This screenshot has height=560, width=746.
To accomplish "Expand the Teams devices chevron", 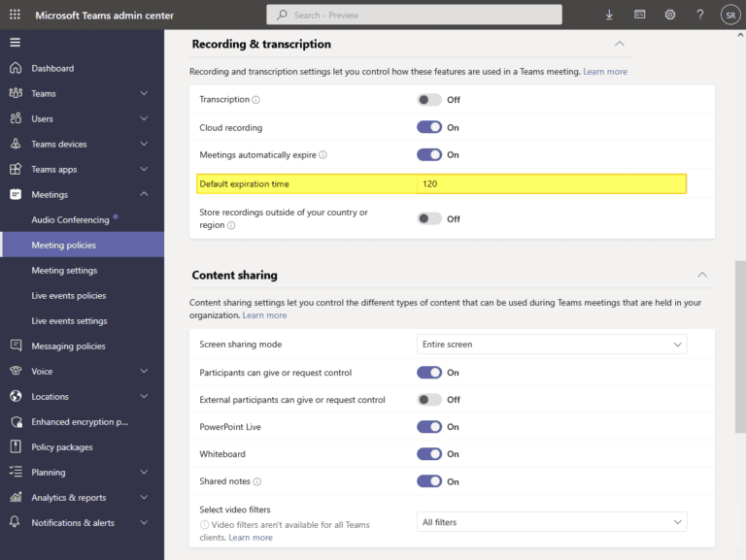I will [144, 144].
